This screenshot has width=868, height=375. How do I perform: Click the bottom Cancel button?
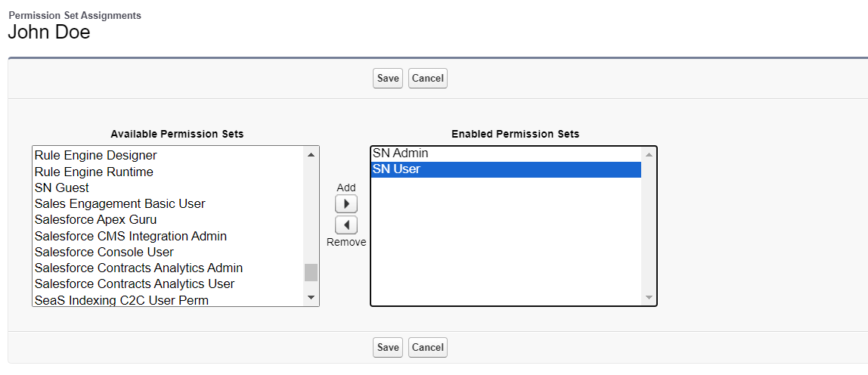pos(427,347)
